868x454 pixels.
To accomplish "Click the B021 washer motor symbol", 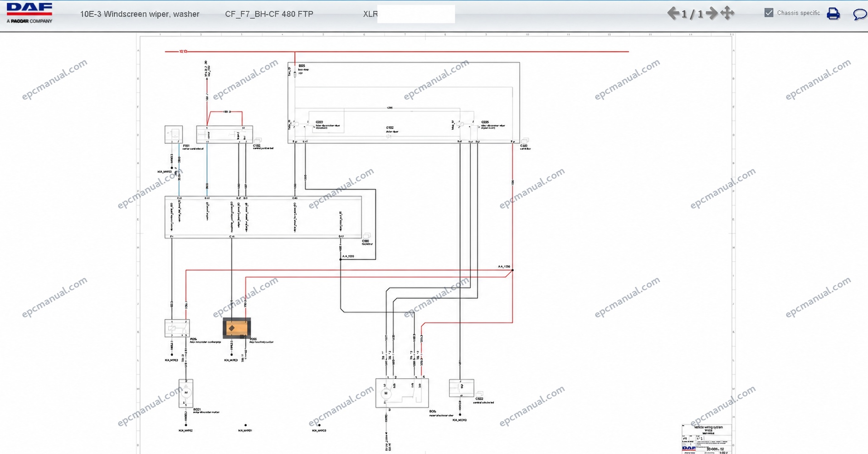I will [186, 393].
